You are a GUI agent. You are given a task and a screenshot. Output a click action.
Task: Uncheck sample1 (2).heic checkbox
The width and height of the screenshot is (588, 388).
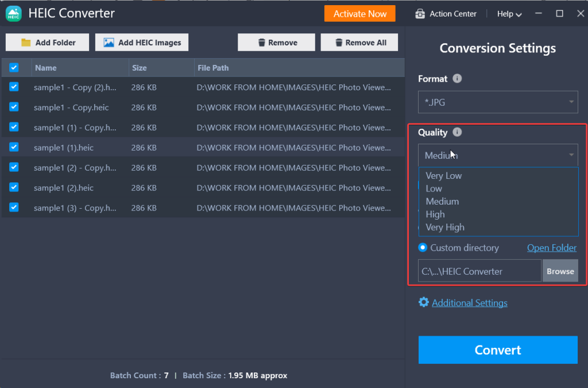pyautogui.click(x=14, y=187)
